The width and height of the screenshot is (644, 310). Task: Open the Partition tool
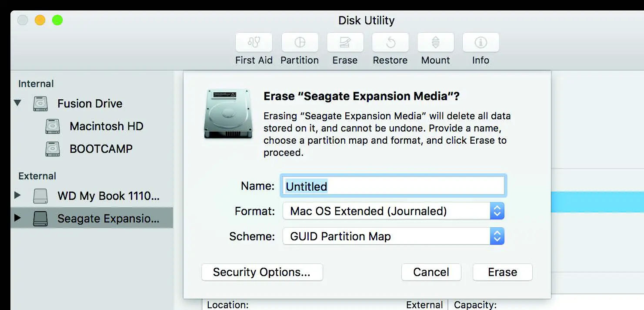[x=300, y=43]
